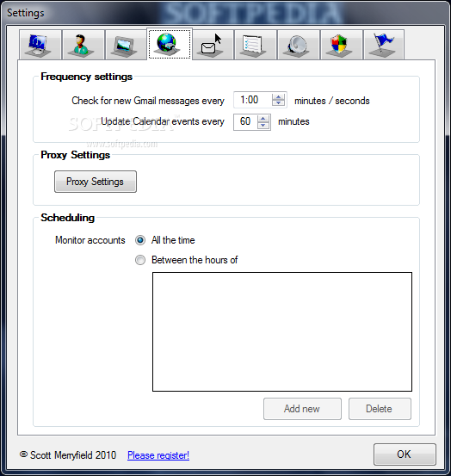The height and width of the screenshot is (476, 451).
Task: Open the picture frame appearance tab
Action: (127, 45)
